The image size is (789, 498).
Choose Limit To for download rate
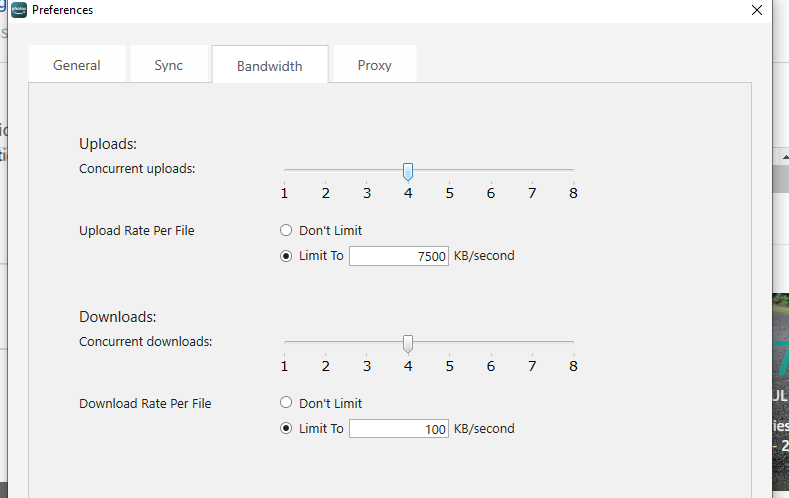(286, 429)
